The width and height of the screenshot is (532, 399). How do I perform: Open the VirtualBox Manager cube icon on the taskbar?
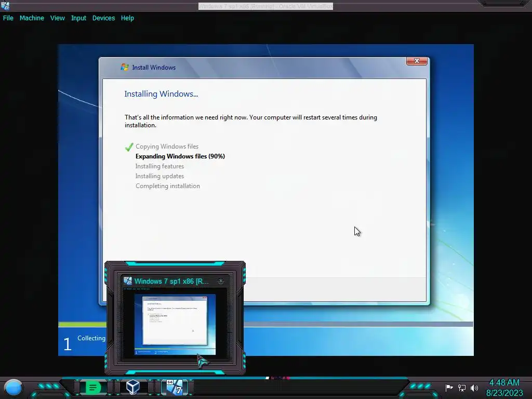[x=133, y=387]
